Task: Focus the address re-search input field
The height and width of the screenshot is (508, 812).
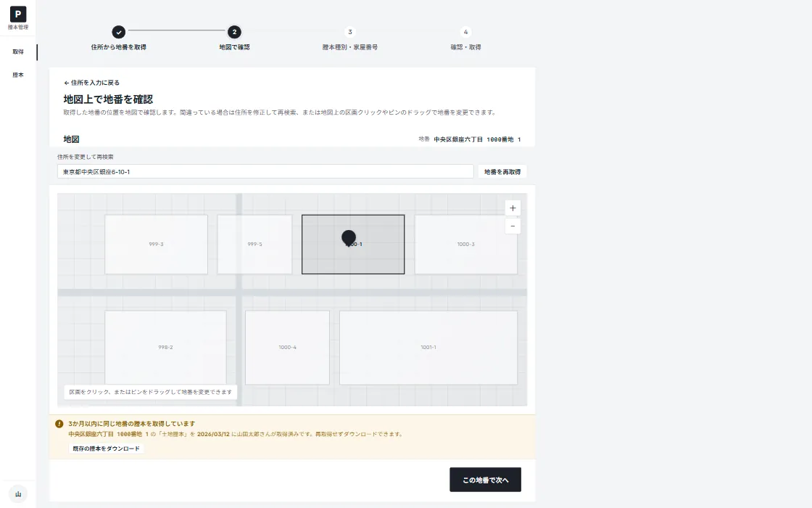Action: point(265,171)
